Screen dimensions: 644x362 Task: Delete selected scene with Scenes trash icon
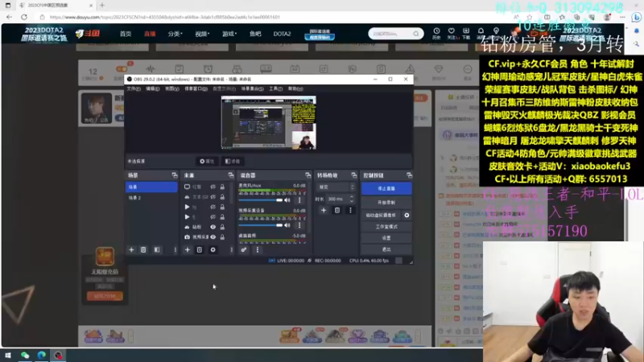(143, 249)
